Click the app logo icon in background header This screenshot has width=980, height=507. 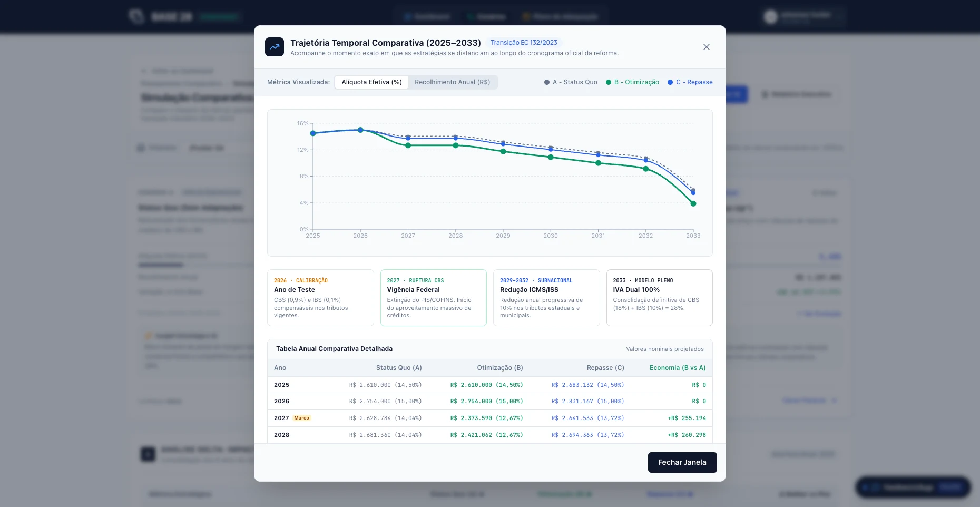pyautogui.click(x=136, y=16)
